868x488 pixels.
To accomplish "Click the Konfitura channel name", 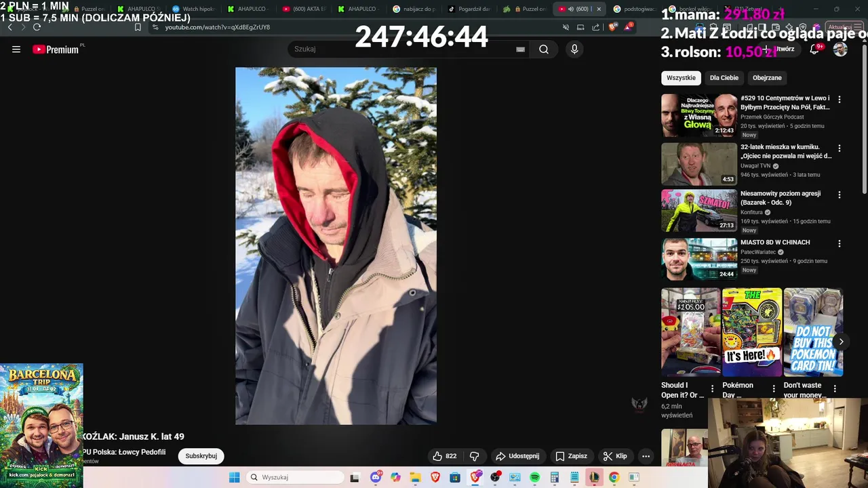I will pos(752,212).
